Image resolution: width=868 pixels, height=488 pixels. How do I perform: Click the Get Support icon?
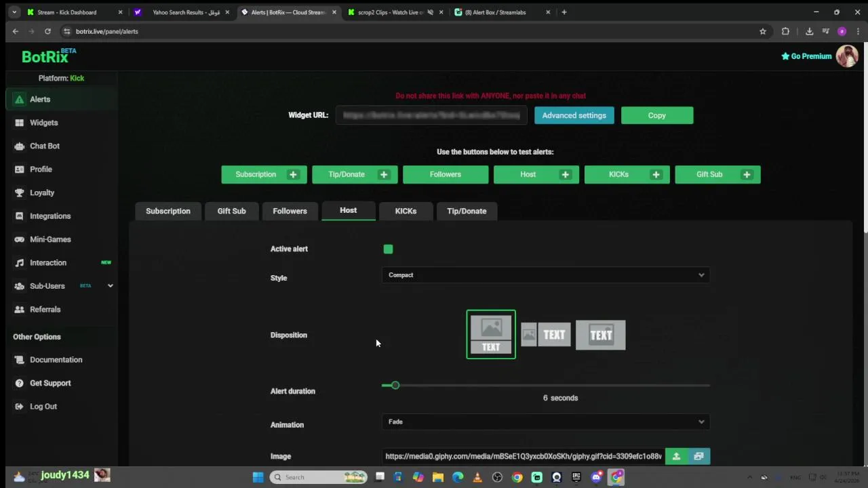(x=19, y=384)
